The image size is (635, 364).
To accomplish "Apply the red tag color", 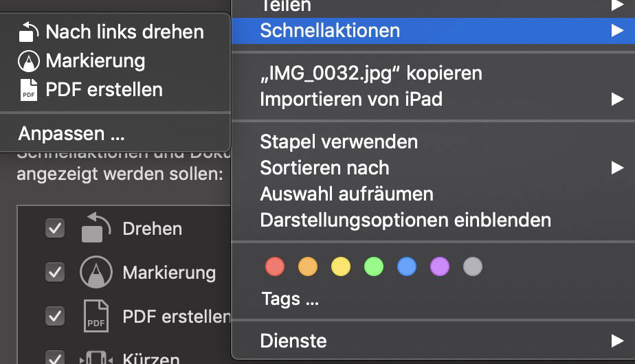I will point(275,266).
